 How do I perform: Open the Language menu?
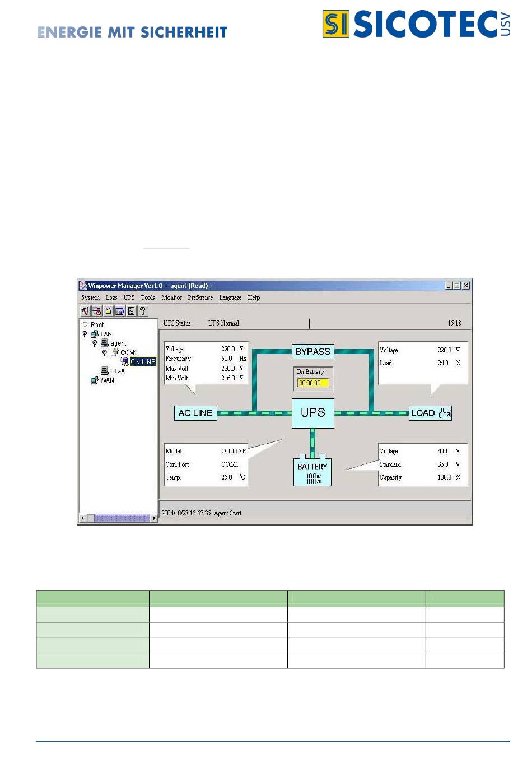tap(230, 298)
